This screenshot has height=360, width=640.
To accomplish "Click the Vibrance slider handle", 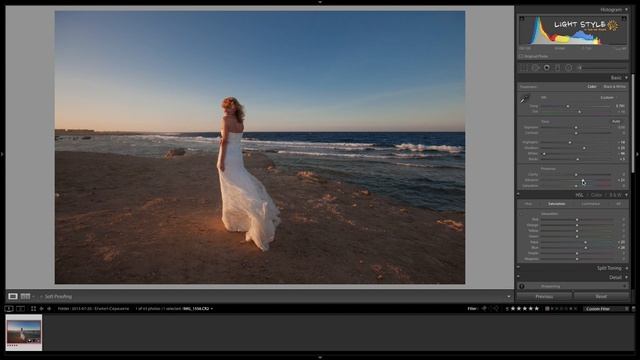I will click(583, 180).
